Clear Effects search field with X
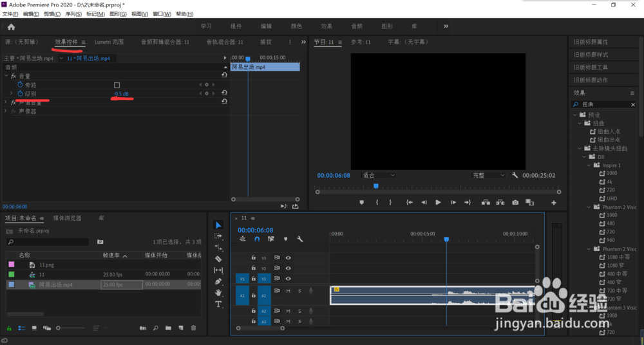Image resolution: width=644 pixels, height=345 pixels. pyautogui.click(x=633, y=105)
